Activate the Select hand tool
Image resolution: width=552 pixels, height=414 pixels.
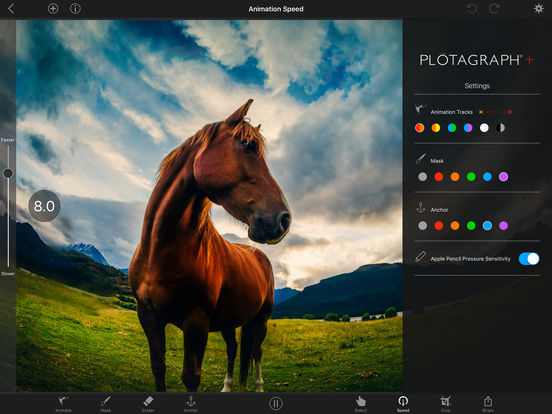coord(361,403)
